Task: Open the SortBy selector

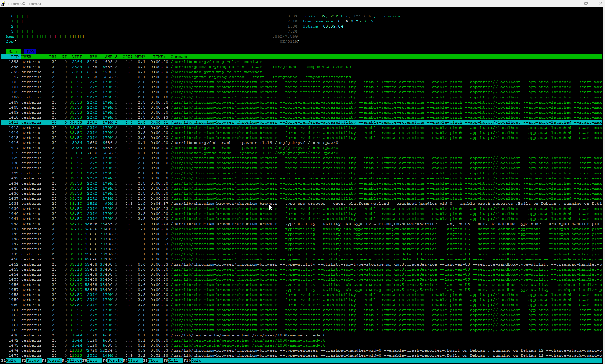Action: click(113, 361)
